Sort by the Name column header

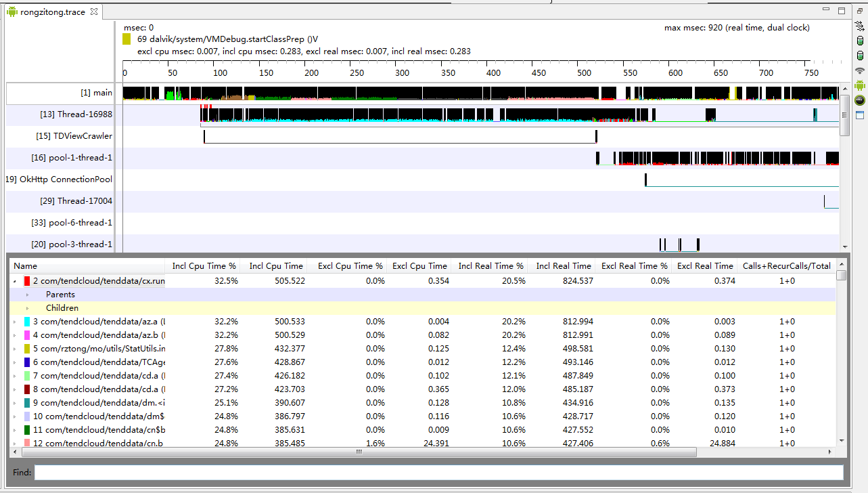pos(87,266)
